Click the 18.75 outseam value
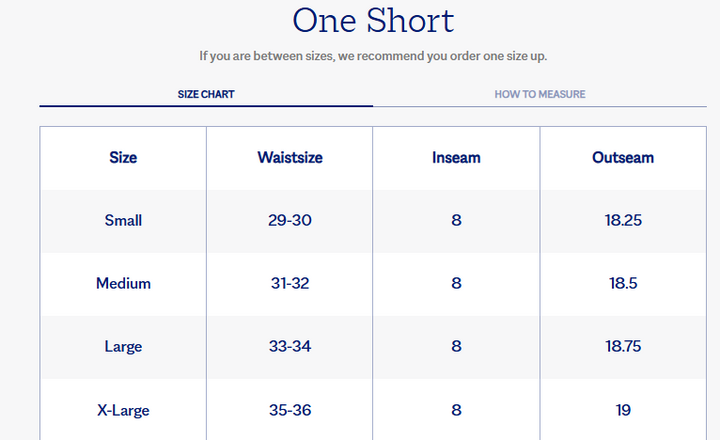Viewport: 720px width, 440px height. (x=623, y=347)
